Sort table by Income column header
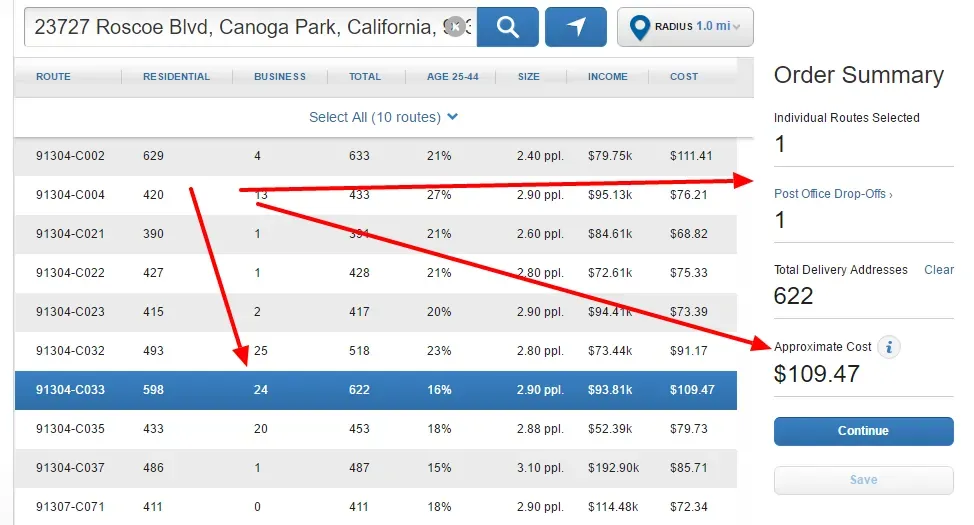Image resolution: width=974 pixels, height=525 pixels. point(607,77)
